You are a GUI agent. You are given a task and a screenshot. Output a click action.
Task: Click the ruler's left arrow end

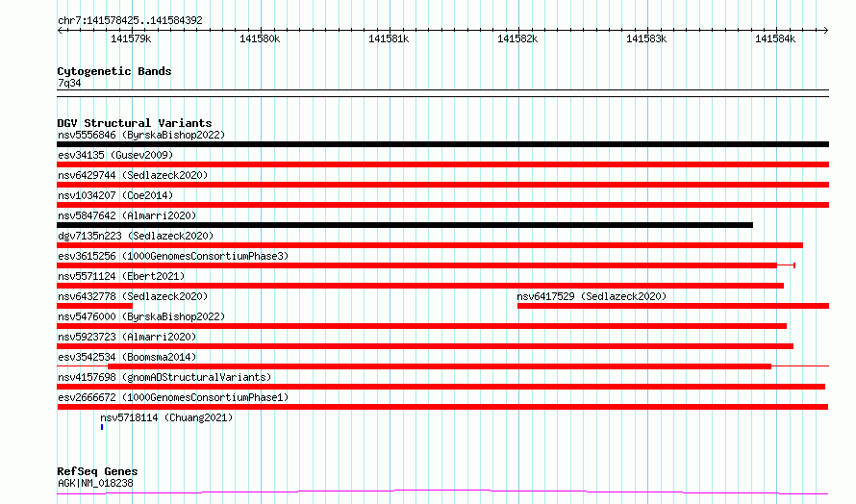tap(60, 31)
